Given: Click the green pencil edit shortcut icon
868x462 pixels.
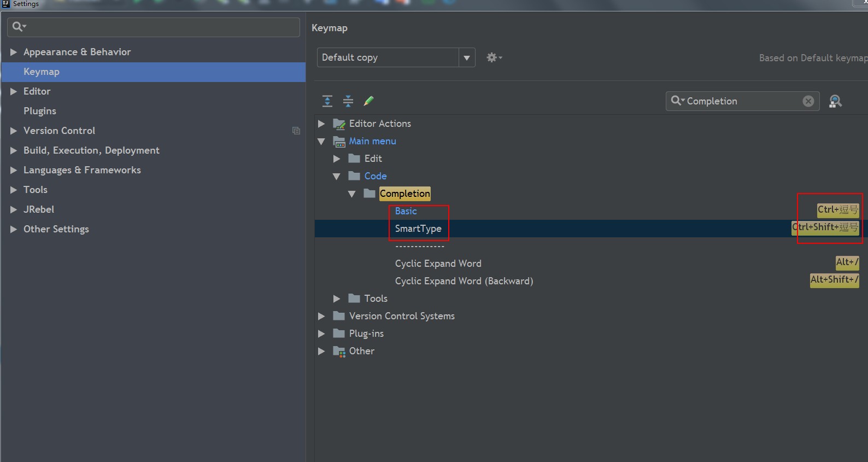Looking at the screenshot, I should pyautogui.click(x=369, y=101).
